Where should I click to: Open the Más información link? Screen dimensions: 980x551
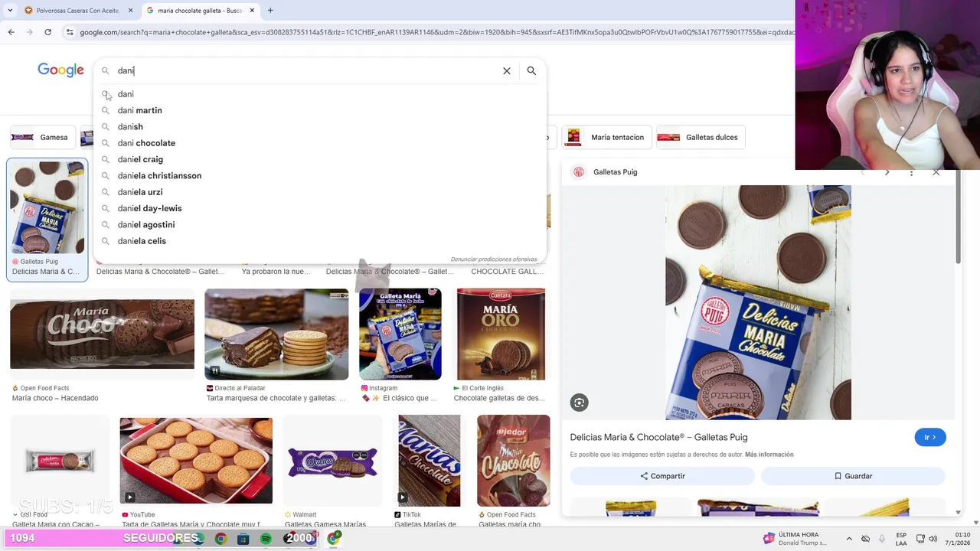click(x=769, y=455)
